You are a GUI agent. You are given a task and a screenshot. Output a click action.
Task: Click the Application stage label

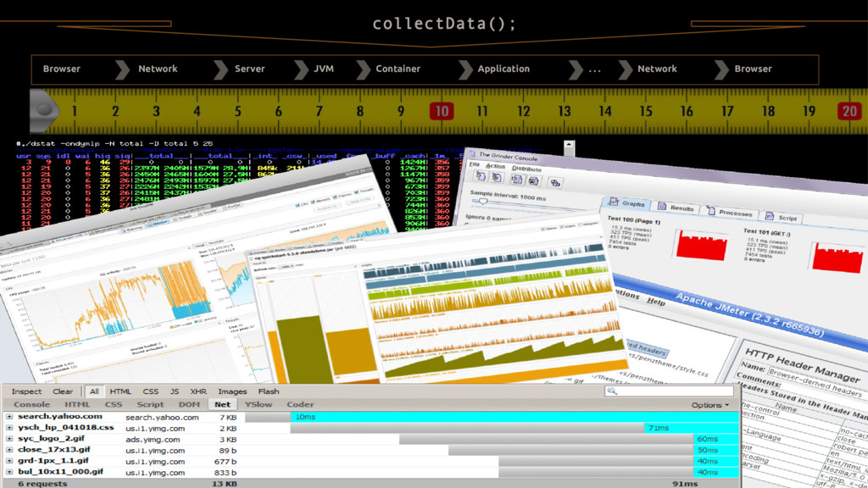(504, 69)
